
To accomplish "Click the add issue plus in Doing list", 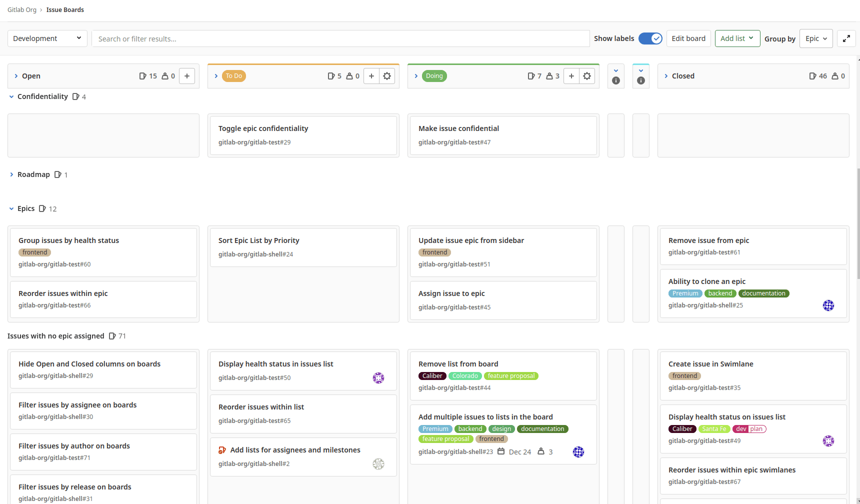I will click(x=571, y=76).
